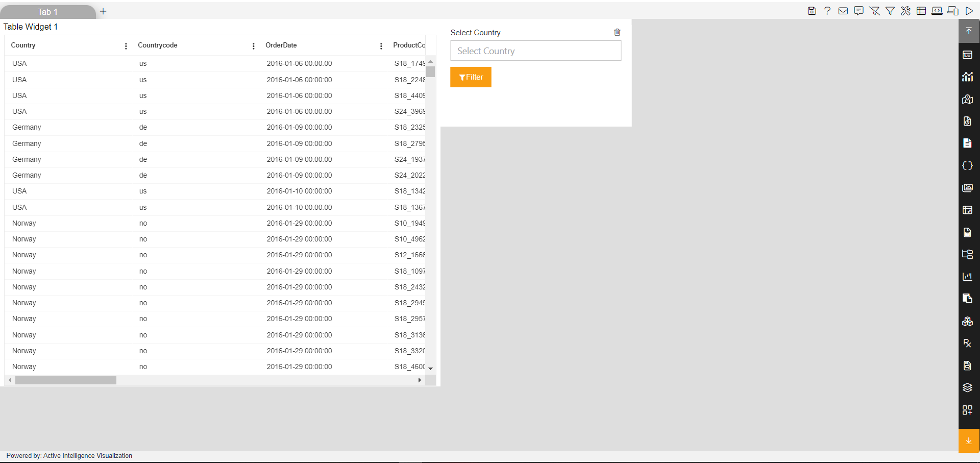Select the axis chart icon in sidebar
This screenshot has height=463, width=980.
pos(967,277)
